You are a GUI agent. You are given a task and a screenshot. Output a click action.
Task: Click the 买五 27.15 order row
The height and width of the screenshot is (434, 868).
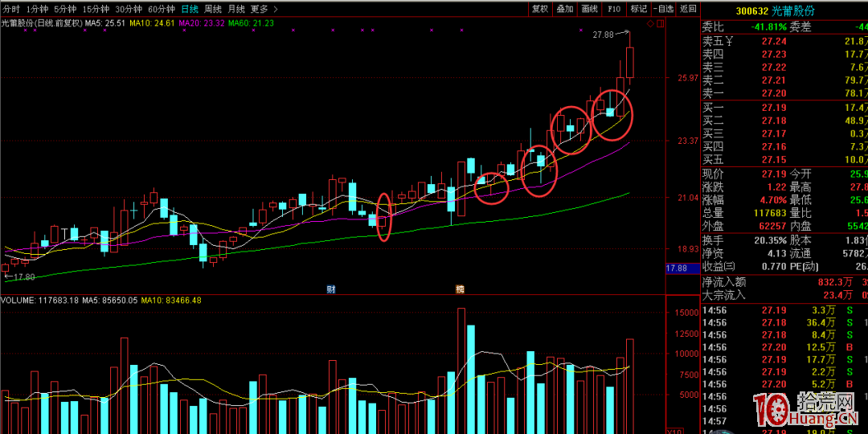pyautogui.click(x=784, y=160)
